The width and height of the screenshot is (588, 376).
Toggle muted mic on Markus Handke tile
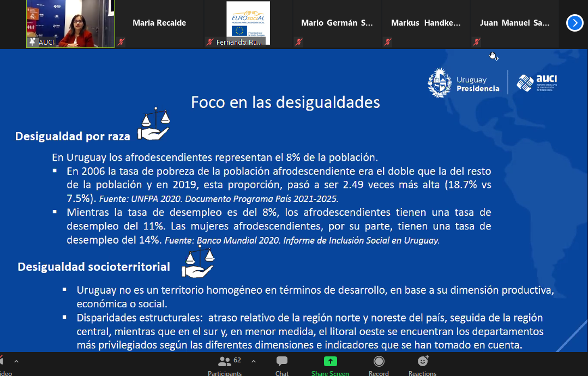[x=387, y=42]
